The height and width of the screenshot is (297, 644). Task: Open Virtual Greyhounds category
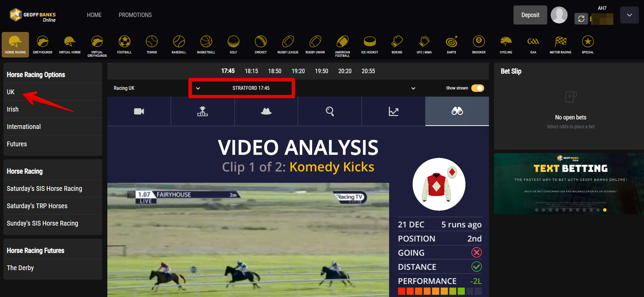97,46
